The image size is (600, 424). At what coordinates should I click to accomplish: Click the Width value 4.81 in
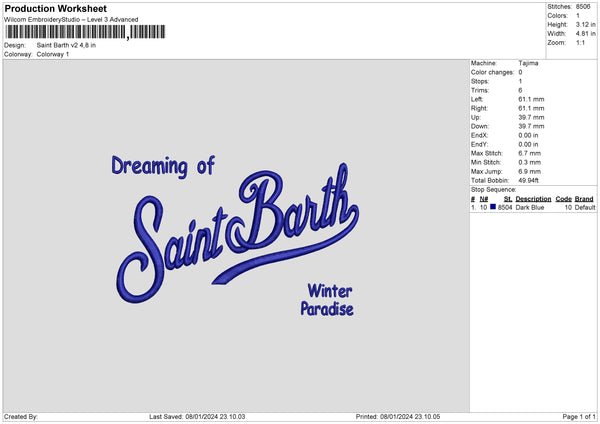coord(586,34)
